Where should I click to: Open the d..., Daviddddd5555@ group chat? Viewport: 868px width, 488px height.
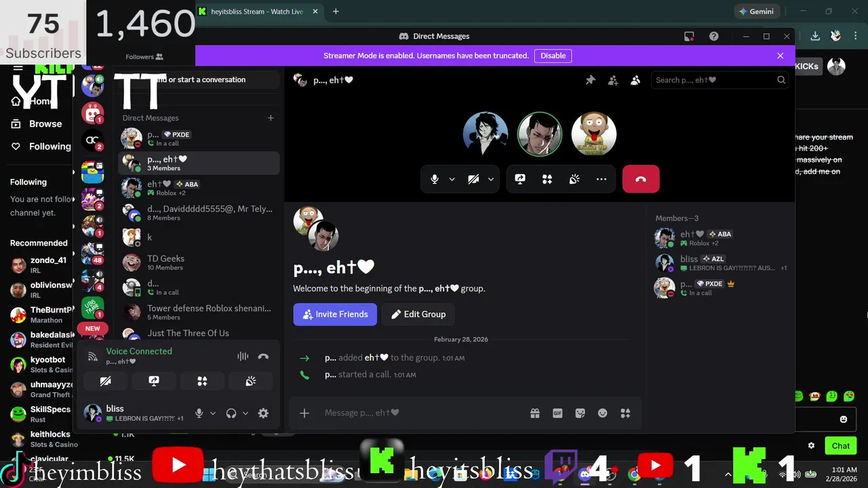click(x=199, y=213)
